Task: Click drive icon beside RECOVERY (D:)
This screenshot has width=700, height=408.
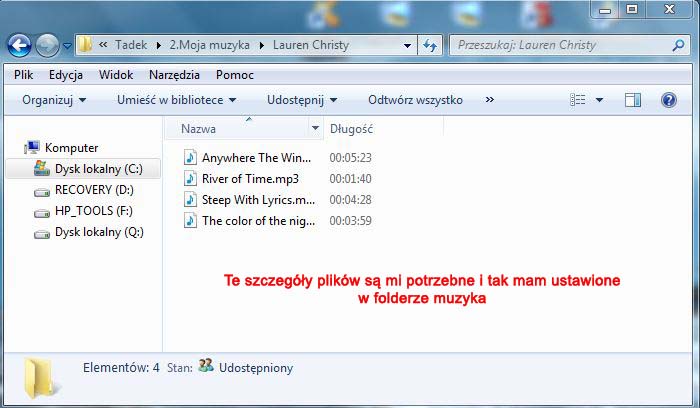Action: [42, 192]
